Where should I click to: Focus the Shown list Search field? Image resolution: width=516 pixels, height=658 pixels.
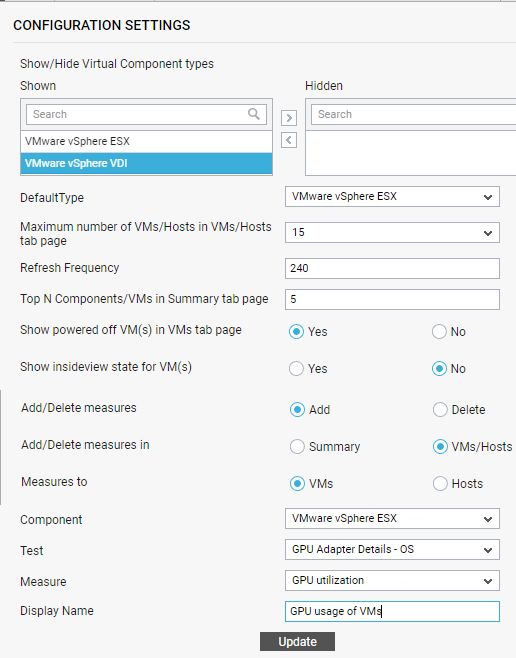pos(146,114)
